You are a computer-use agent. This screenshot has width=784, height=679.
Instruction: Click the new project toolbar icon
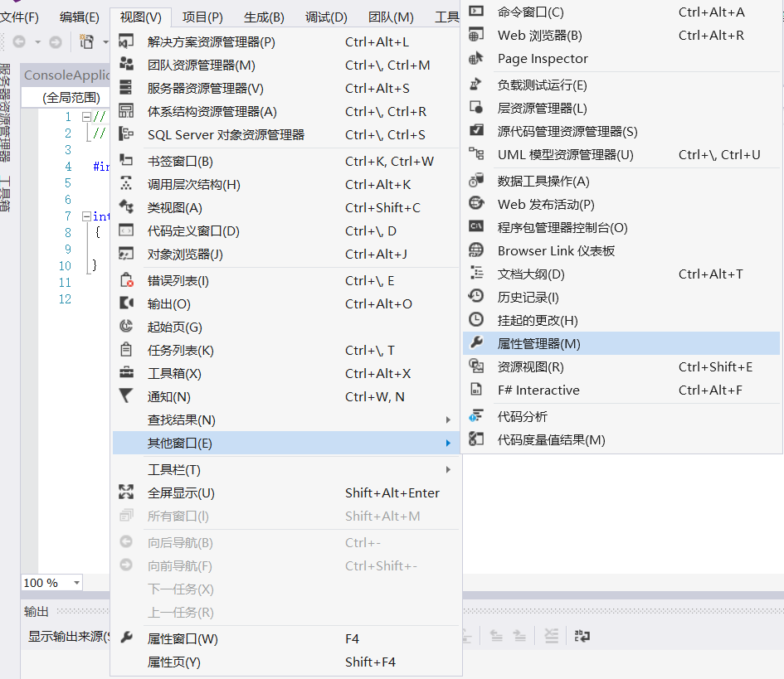(x=87, y=42)
